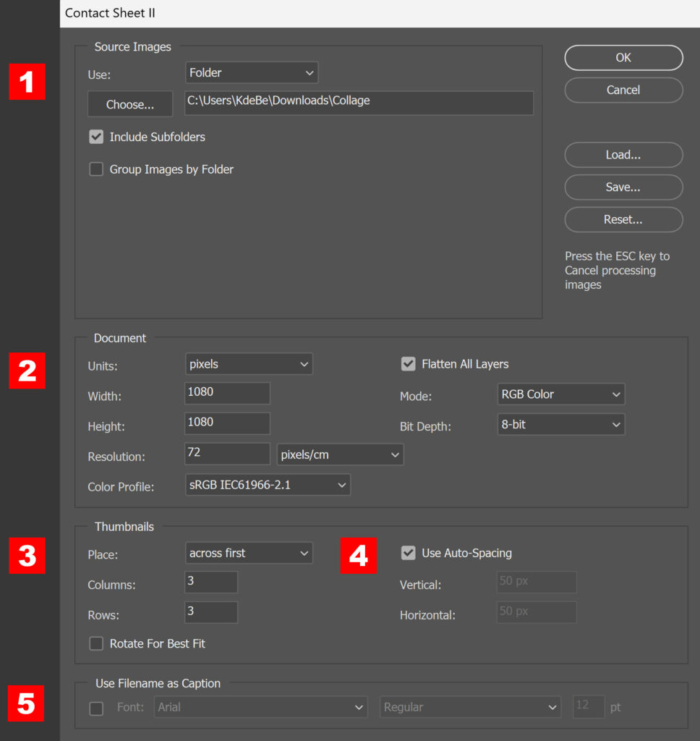The width and height of the screenshot is (700, 741).
Task: Open the Place dropdown in Thumbnails
Action: (x=248, y=552)
